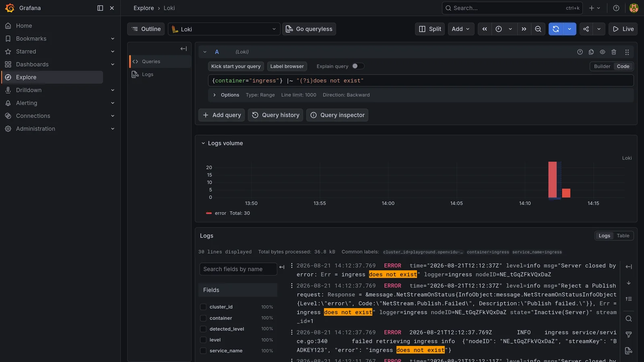Jump to bottom of logs arrow
Image resolution: width=644 pixels, height=362 pixels.
tap(629, 283)
